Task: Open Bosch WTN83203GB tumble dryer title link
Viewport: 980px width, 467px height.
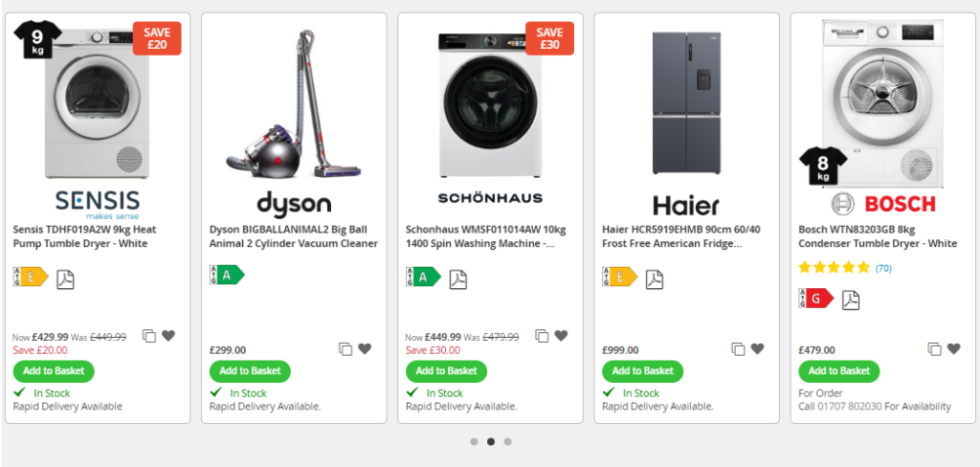Action: tap(878, 236)
